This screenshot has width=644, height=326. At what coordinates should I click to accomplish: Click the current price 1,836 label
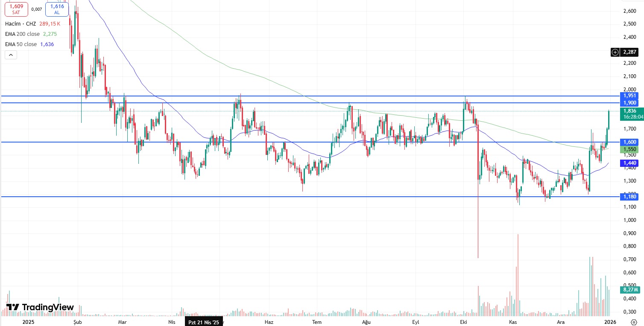click(629, 111)
